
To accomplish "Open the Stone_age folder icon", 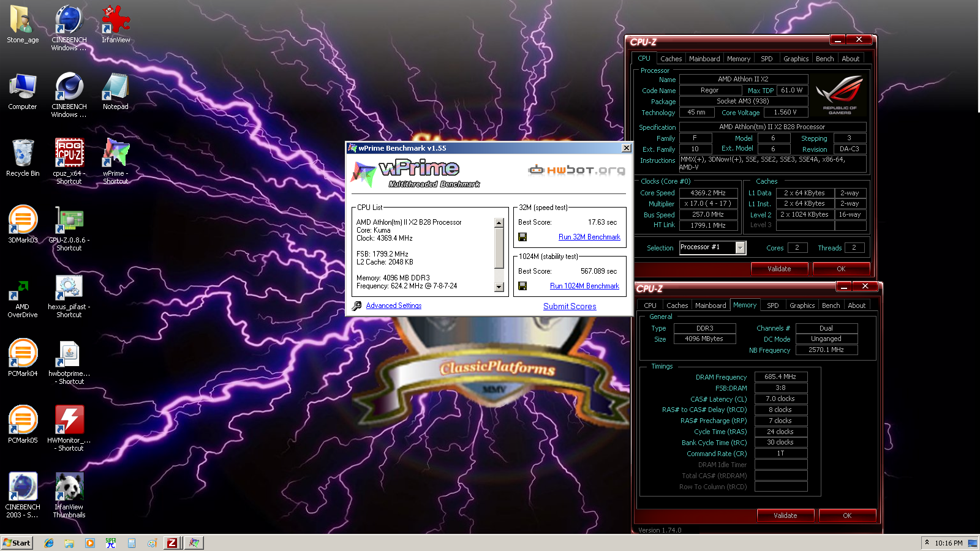I will click(23, 24).
